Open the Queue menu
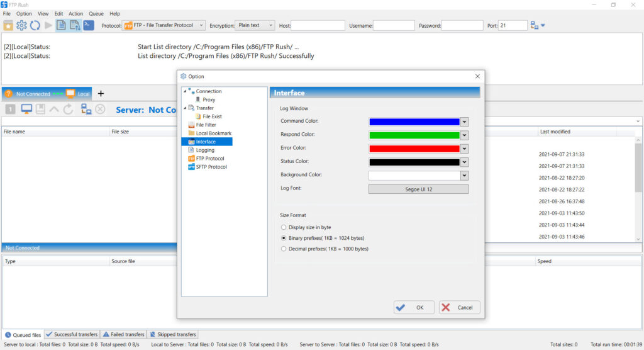644x350 pixels. (96, 14)
